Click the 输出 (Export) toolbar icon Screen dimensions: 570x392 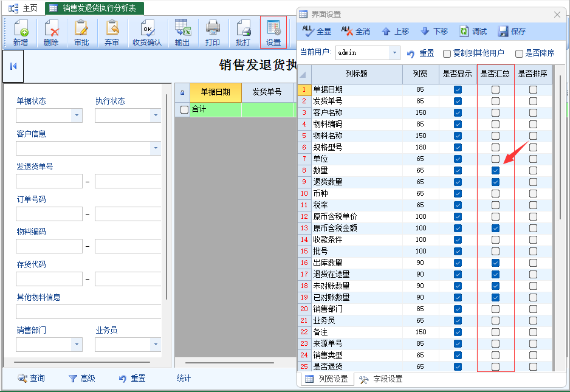tap(182, 33)
